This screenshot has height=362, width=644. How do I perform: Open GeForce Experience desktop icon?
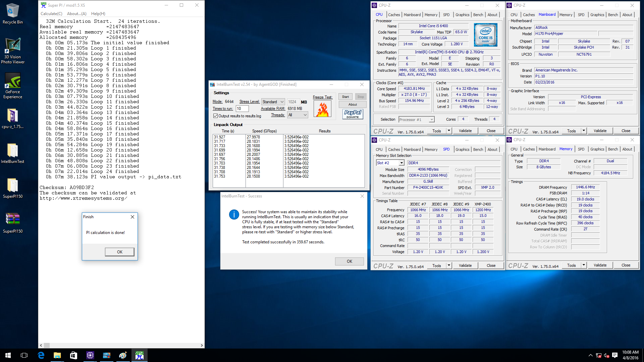[12, 86]
